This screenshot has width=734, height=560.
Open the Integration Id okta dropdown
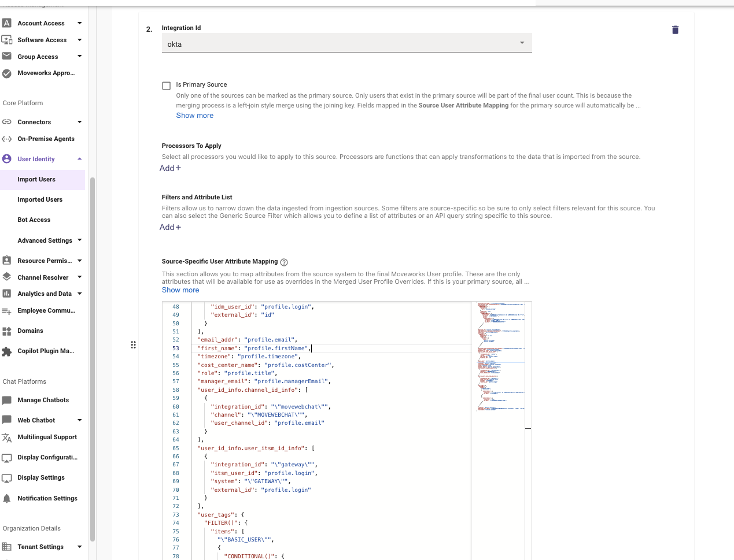point(346,43)
